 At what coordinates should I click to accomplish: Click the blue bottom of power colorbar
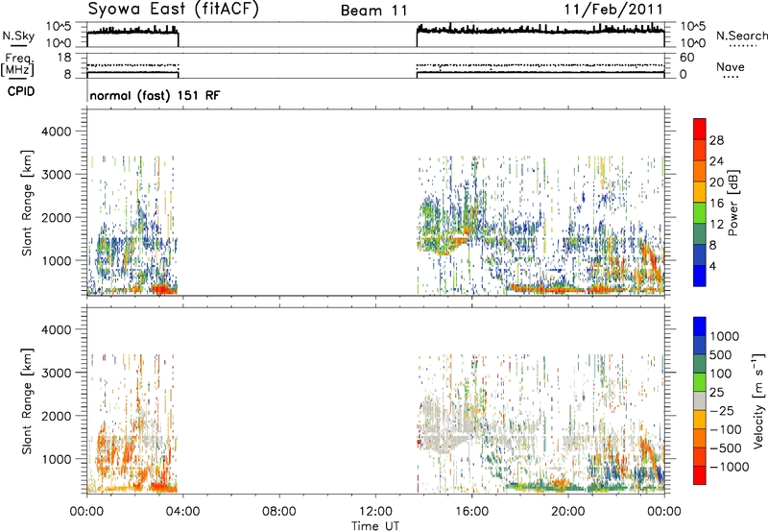coord(700,276)
